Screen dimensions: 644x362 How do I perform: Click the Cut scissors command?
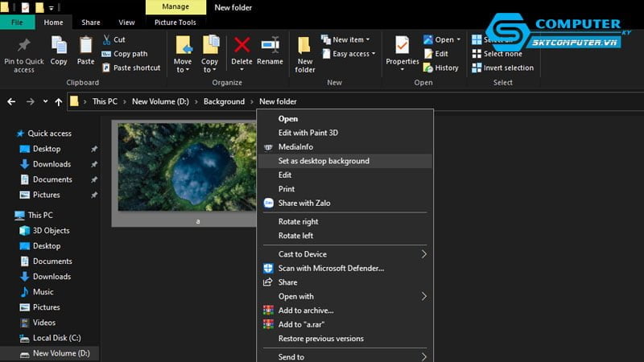pos(114,39)
